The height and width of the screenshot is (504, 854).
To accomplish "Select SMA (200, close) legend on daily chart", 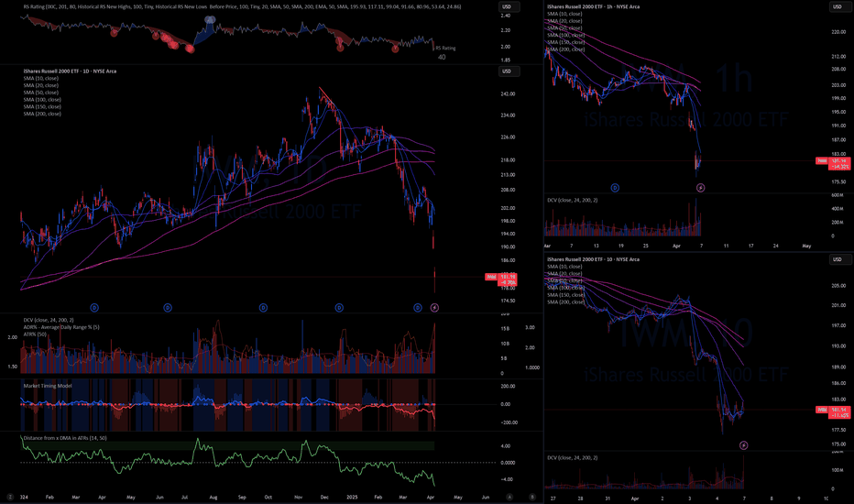I will point(42,114).
